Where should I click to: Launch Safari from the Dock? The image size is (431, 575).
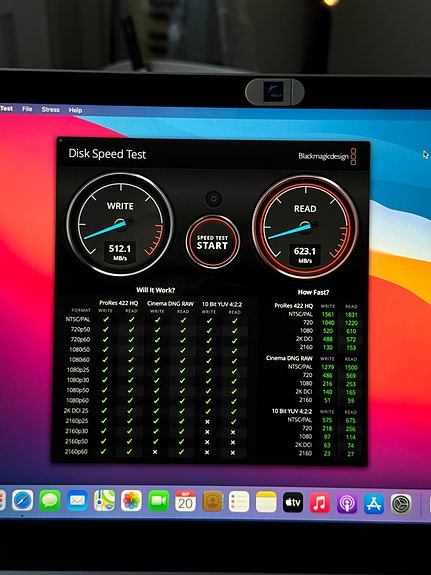(23, 500)
